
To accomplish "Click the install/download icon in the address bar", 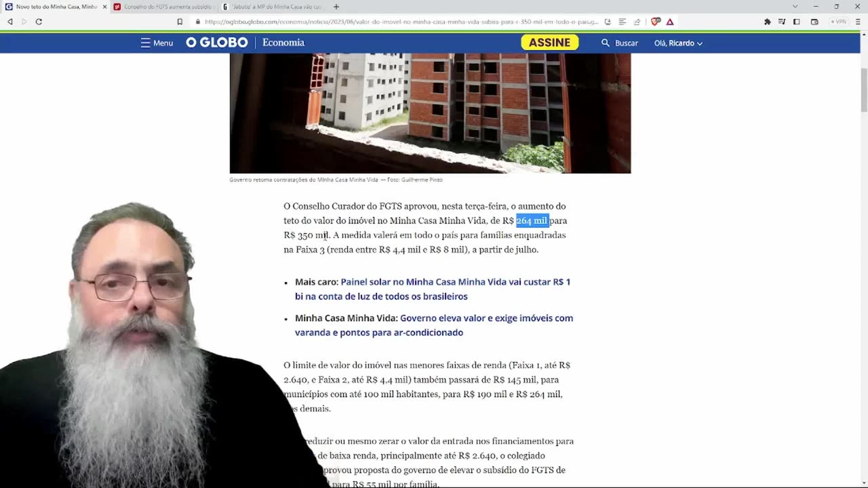I will tap(608, 22).
